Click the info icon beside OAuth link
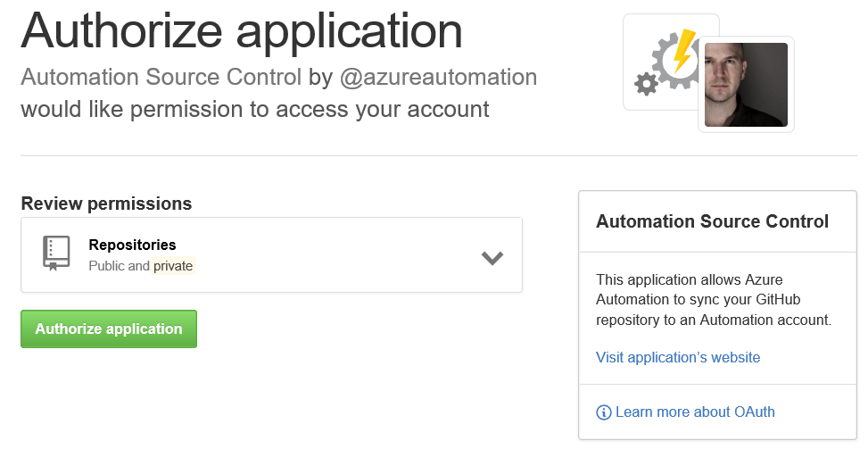Viewport: 868px width, 449px height. tap(604, 412)
